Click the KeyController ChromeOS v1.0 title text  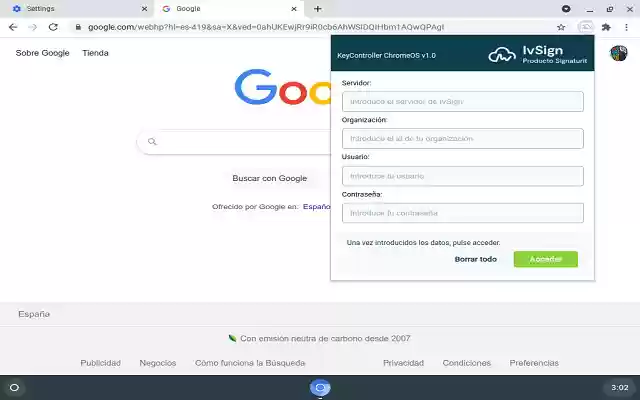386,56
